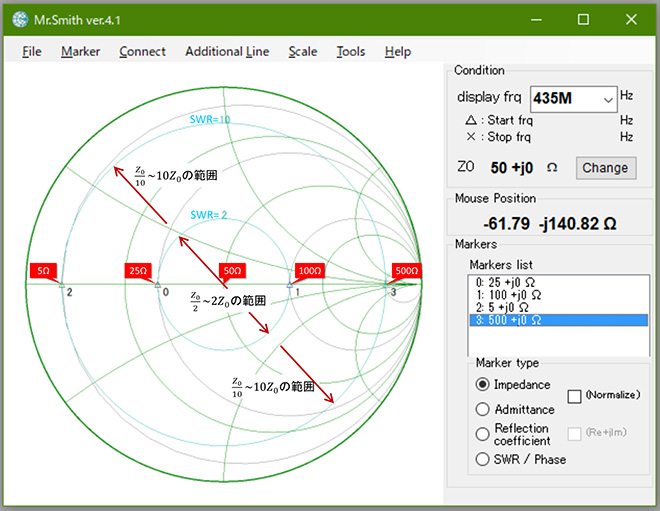Click the Z0 value 50 +j0

512,168
